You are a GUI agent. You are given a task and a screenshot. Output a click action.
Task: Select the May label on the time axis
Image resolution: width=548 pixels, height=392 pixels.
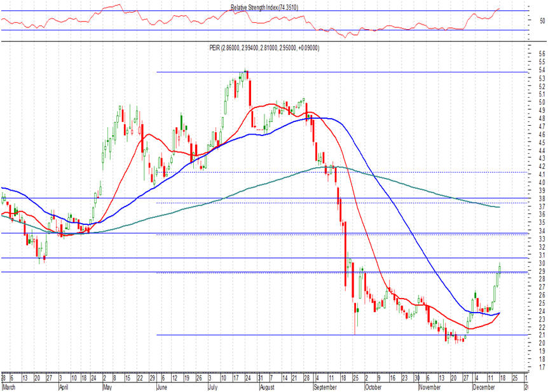point(108,386)
